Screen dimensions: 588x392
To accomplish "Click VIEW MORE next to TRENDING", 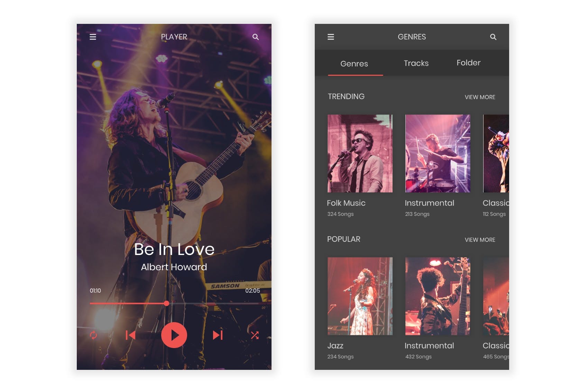I will pyautogui.click(x=480, y=97).
